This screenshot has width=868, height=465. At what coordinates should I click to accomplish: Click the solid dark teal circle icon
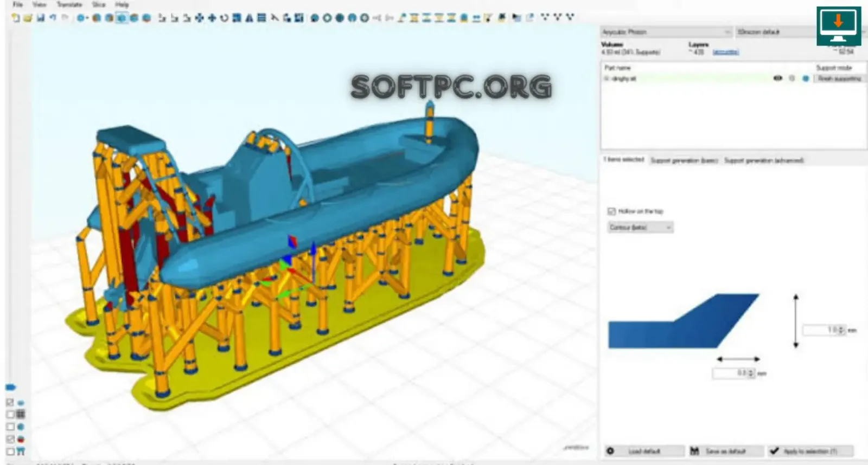(340, 18)
